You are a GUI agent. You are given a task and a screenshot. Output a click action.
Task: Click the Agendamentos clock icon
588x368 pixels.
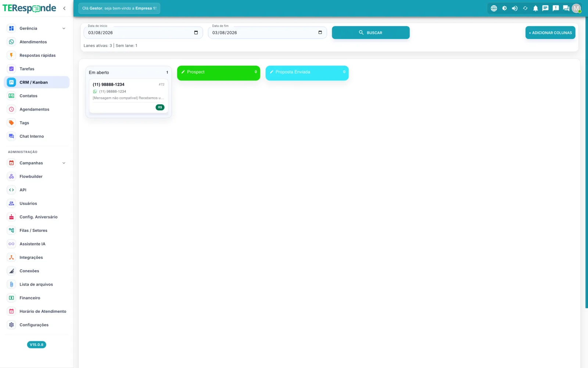(x=11, y=109)
